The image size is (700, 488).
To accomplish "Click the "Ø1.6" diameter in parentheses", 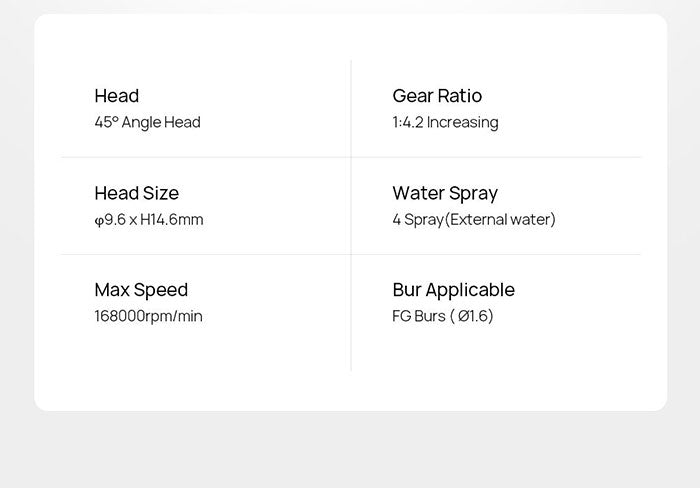I will click(472, 316).
